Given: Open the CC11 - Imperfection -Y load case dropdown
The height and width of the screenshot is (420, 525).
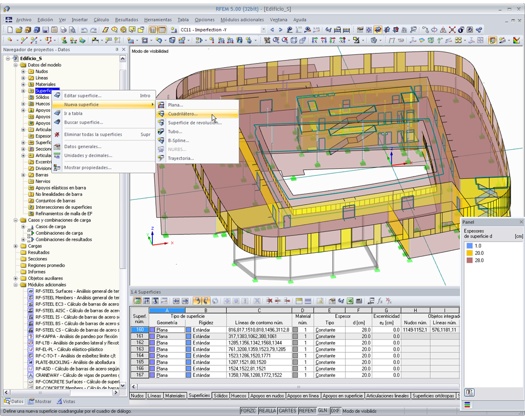Looking at the screenshot, I should (264, 30).
